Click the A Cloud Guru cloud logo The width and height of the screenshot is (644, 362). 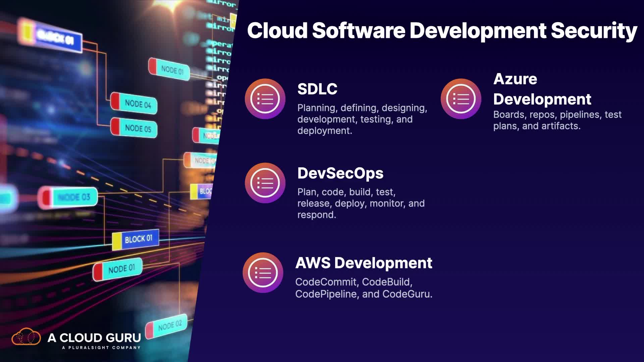[x=26, y=337]
